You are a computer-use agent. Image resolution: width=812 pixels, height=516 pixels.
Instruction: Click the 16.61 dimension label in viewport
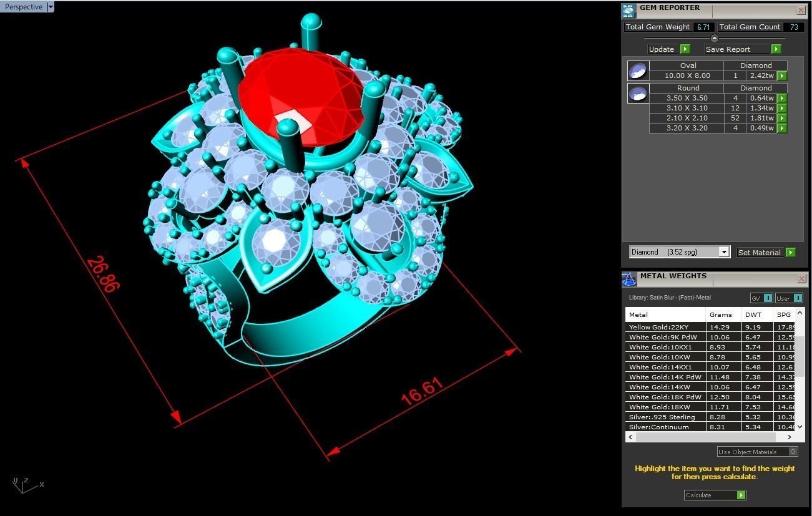[x=423, y=392]
